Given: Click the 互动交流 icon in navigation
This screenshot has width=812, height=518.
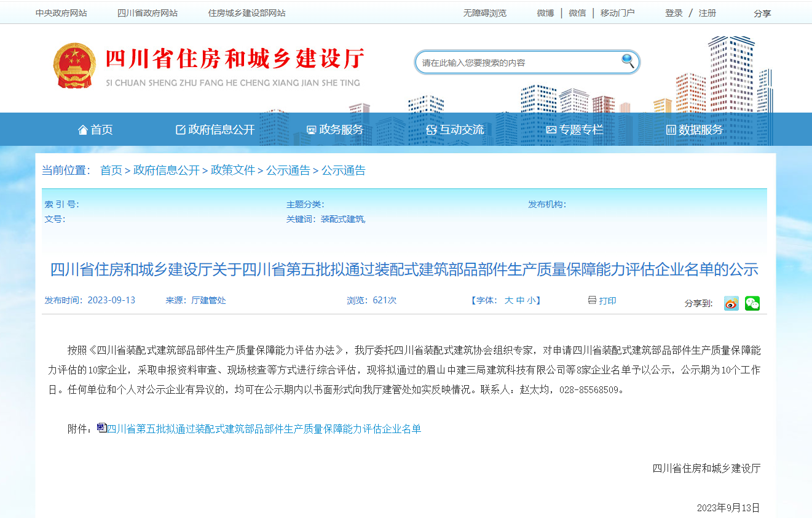Looking at the screenshot, I should click(x=430, y=129).
